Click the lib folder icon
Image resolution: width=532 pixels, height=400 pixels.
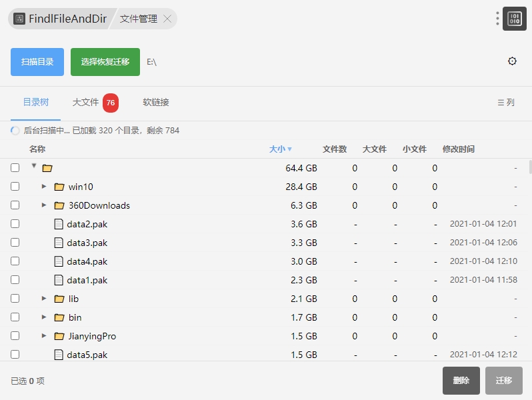pyautogui.click(x=59, y=299)
